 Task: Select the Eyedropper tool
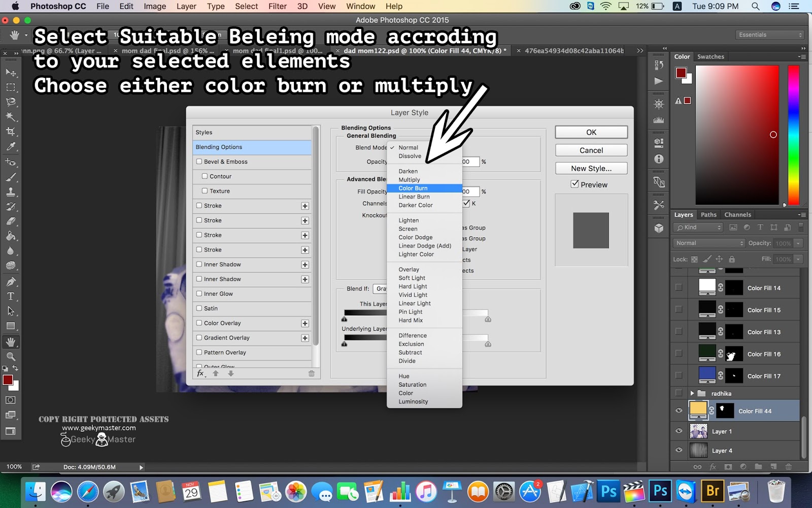click(11, 147)
